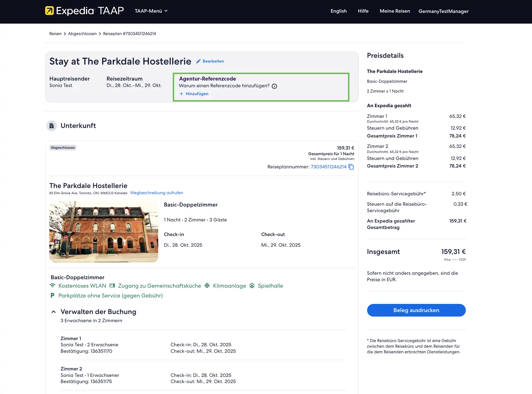Click the Parkdale Hostellerie building photo
The width and height of the screenshot is (532, 394).
(x=104, y=232)
